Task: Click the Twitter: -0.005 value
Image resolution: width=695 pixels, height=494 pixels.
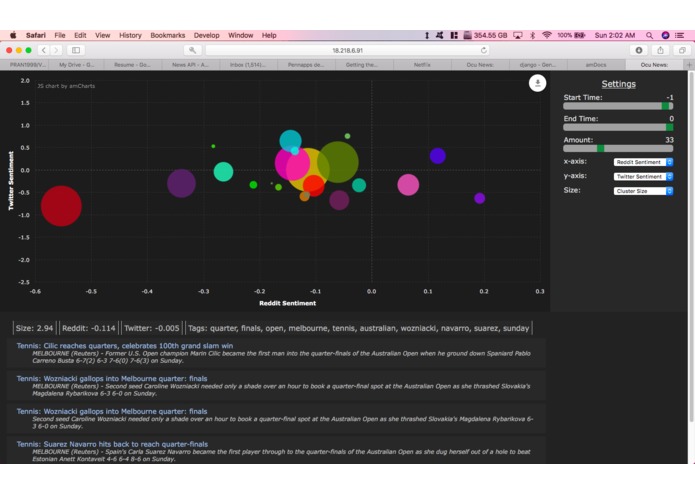Action: (152, 328)
